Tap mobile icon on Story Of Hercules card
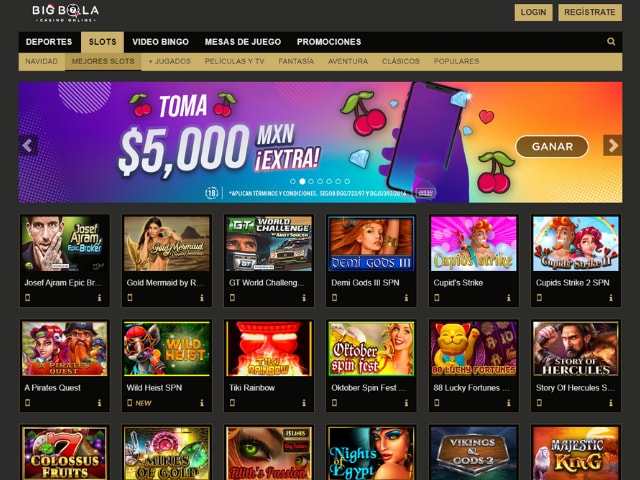Viewport: 640px width, 480px height. 539,403
